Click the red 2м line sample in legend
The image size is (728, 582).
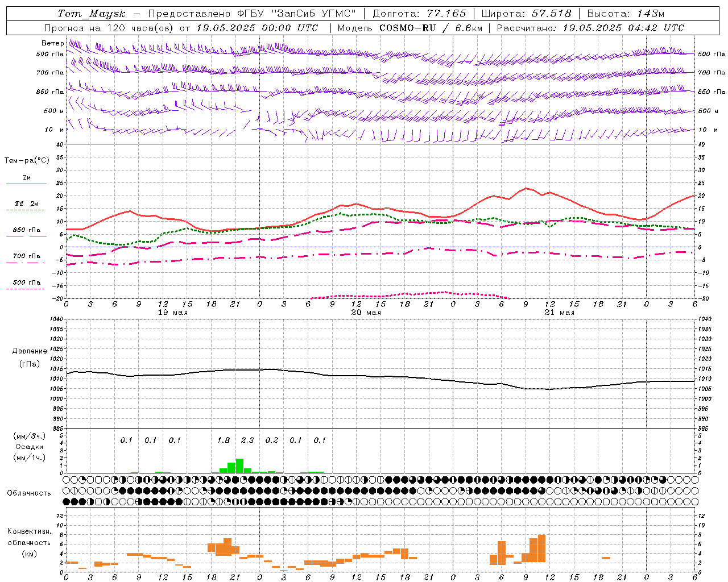pos(26,184)
